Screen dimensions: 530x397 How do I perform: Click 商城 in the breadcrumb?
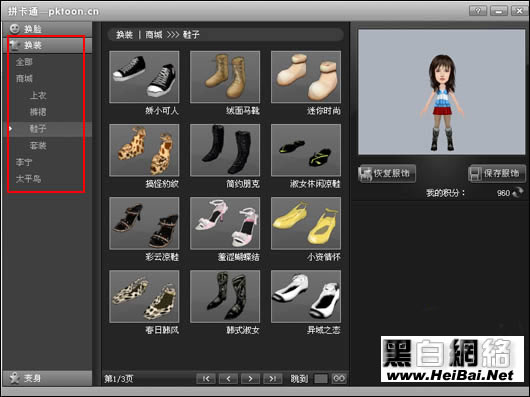tap(154, 35)
